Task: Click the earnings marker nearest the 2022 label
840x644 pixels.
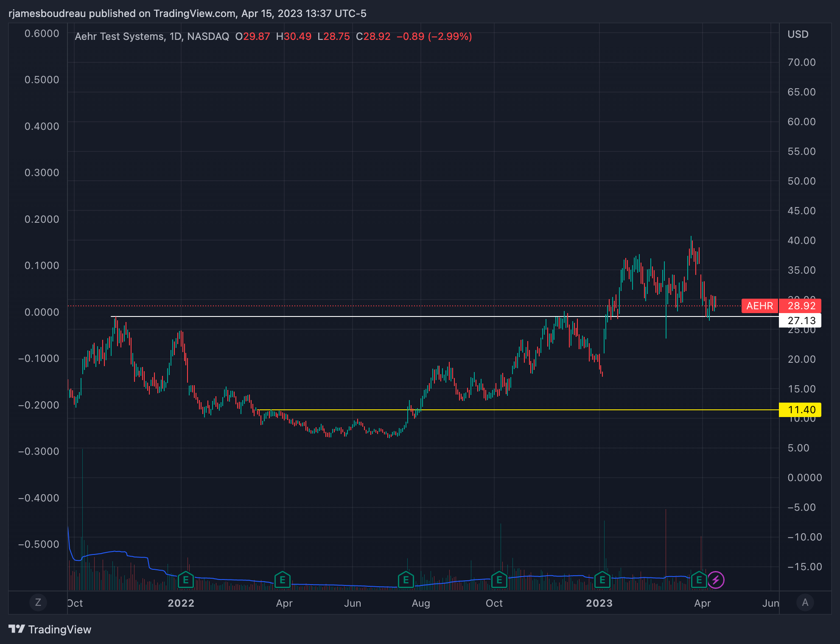Action: pyautogui.click(x=185, y=580)
